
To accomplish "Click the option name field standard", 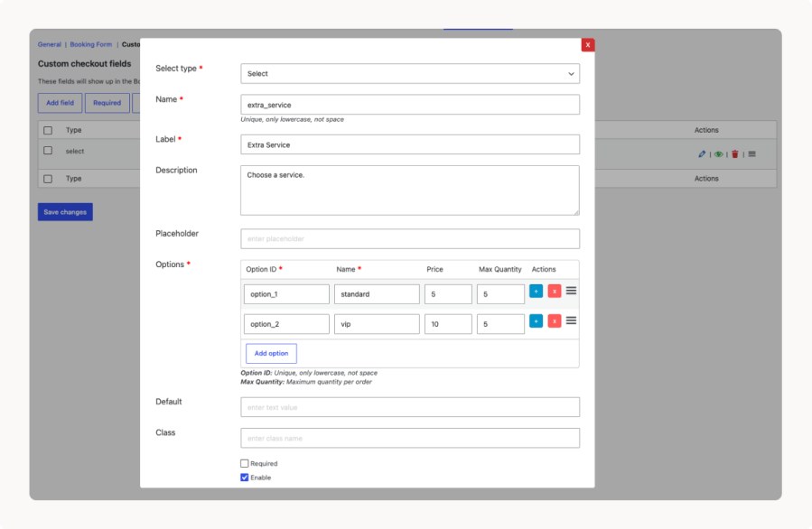I will pyautogui.click(x=377, y=294).
